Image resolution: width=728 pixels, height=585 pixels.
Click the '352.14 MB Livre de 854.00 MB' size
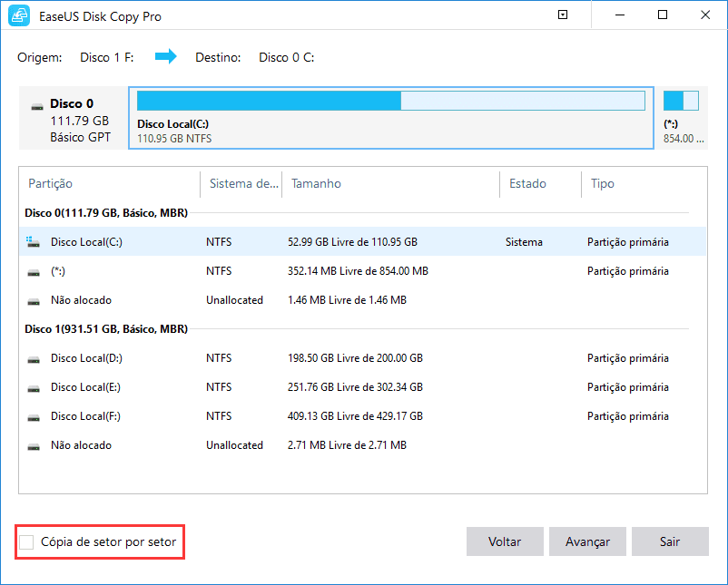358,271
